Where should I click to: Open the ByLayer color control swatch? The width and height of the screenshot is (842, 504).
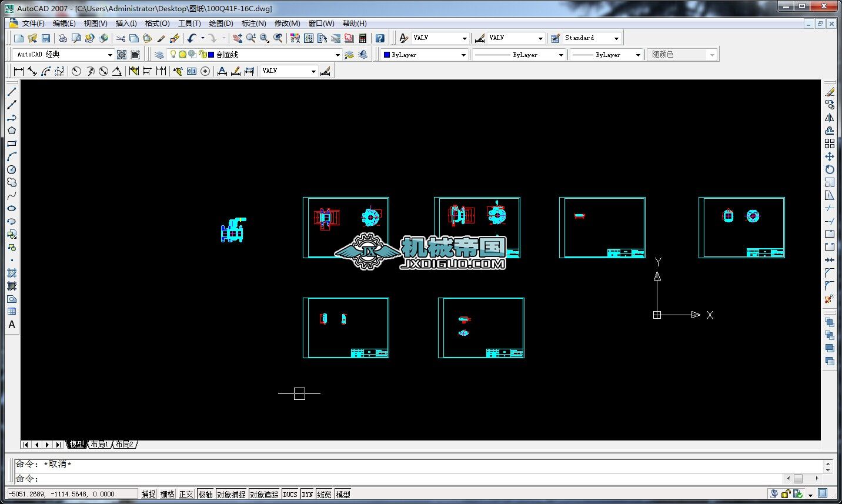(425, 55)
